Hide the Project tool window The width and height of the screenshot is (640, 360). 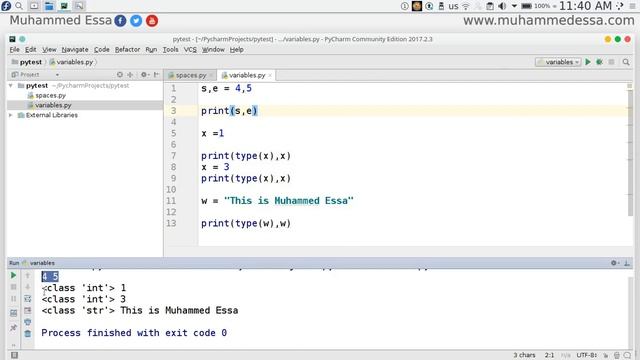(156, 75)
